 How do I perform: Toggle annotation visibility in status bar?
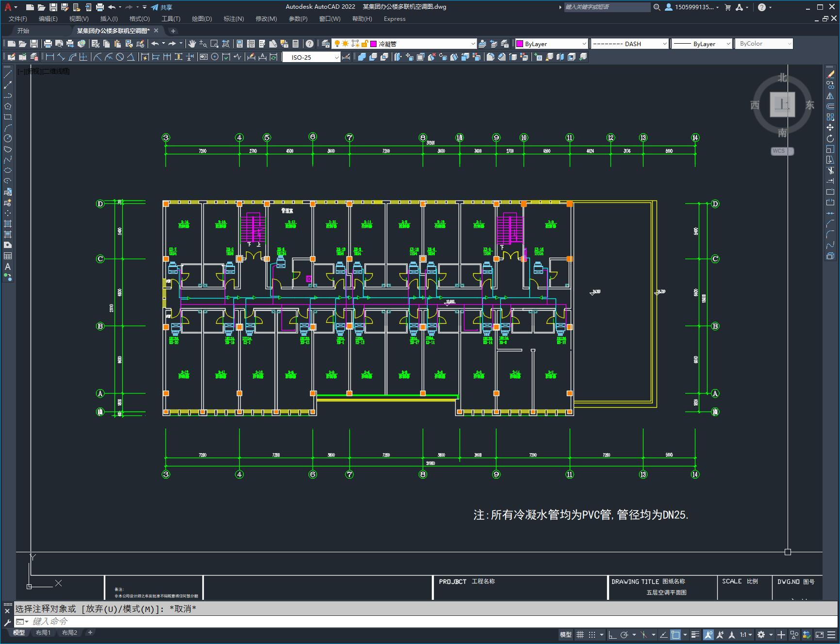point(708,635)
